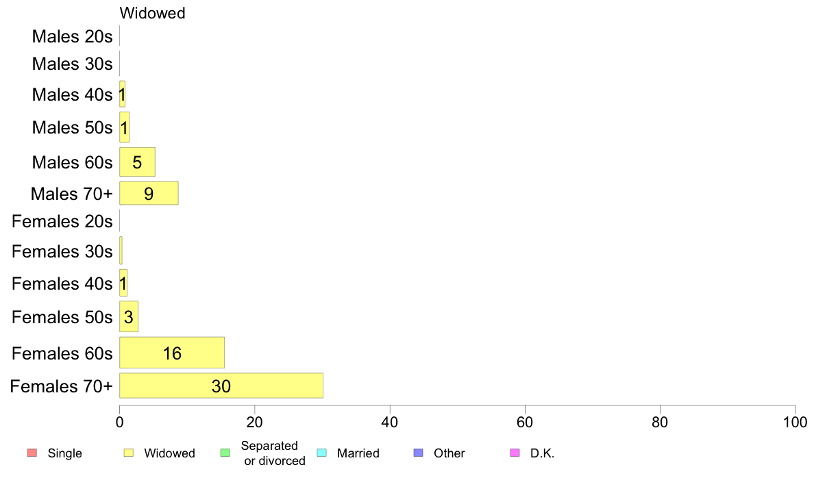Click the green Separated or divorced swatch
Screen dimensions: 814x504
point(225,453)
